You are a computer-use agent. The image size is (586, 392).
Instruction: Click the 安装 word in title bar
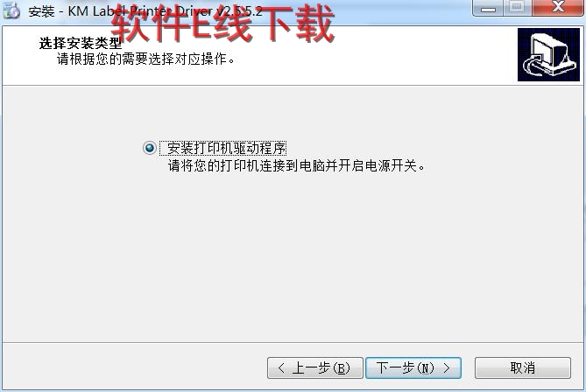41,11
